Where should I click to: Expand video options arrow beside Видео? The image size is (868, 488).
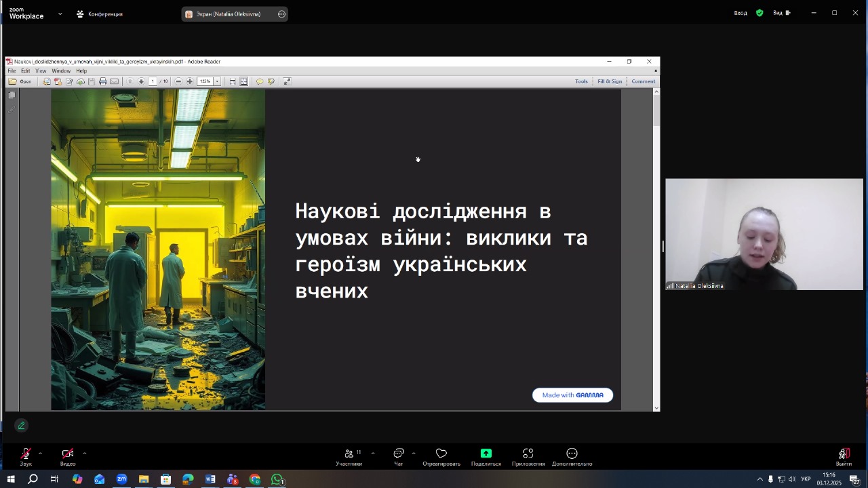click(85, 453)
